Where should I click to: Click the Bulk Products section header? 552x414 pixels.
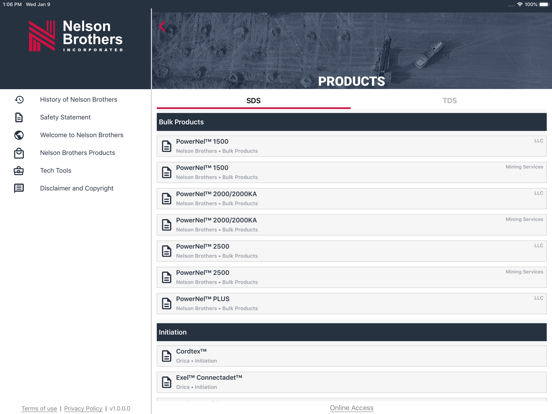[352, 122]
